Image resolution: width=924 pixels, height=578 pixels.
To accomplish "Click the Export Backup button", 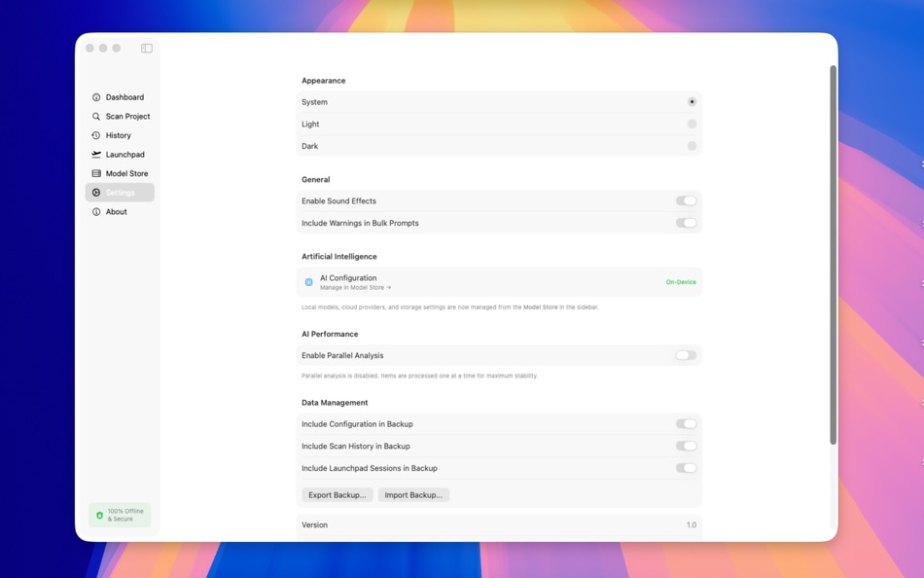I will (337, 494).
